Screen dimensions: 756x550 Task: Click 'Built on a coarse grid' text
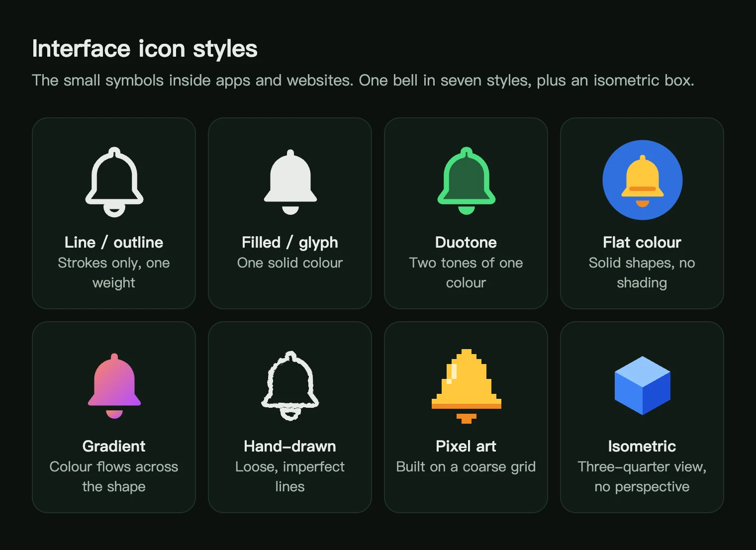466,466
